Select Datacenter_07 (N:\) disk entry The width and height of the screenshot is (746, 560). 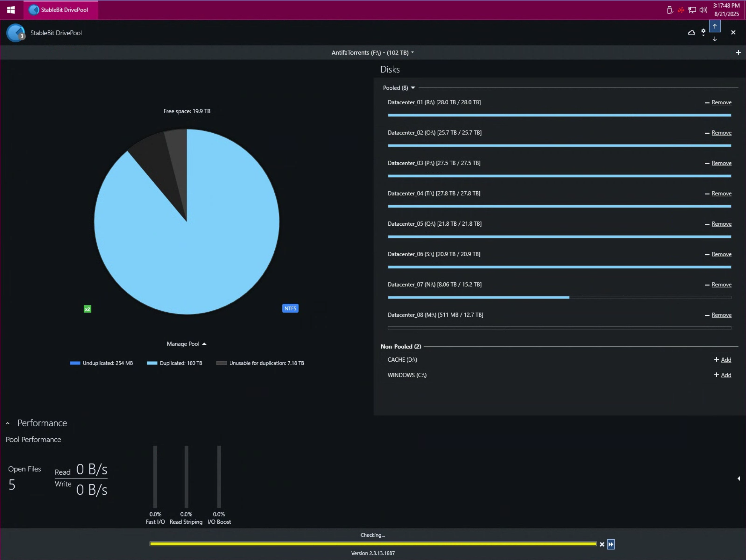pos(434,284)
